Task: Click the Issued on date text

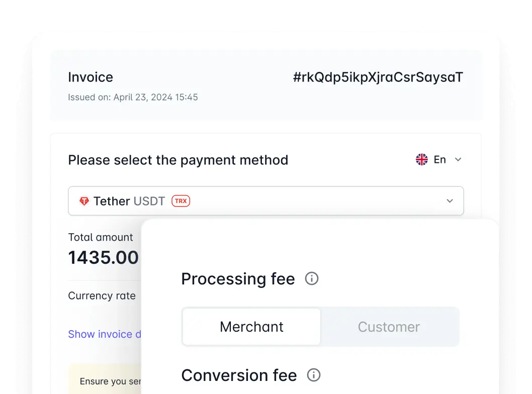Action: point(133,97)
